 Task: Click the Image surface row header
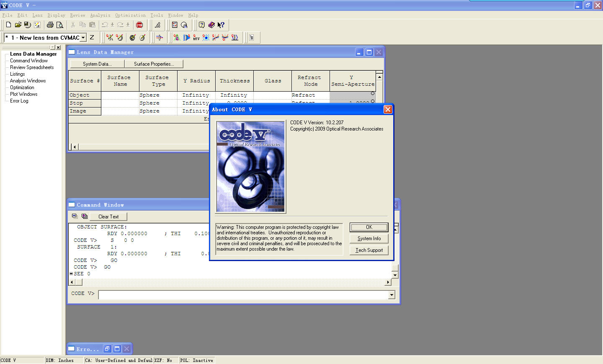pyautogui.click(x=85, y=111)
